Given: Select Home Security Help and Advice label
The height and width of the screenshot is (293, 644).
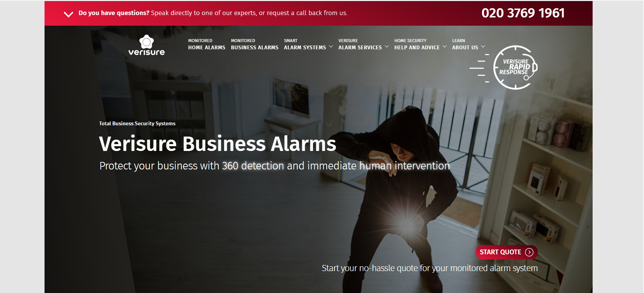Looking at the screenshot, I should (417, 44).
